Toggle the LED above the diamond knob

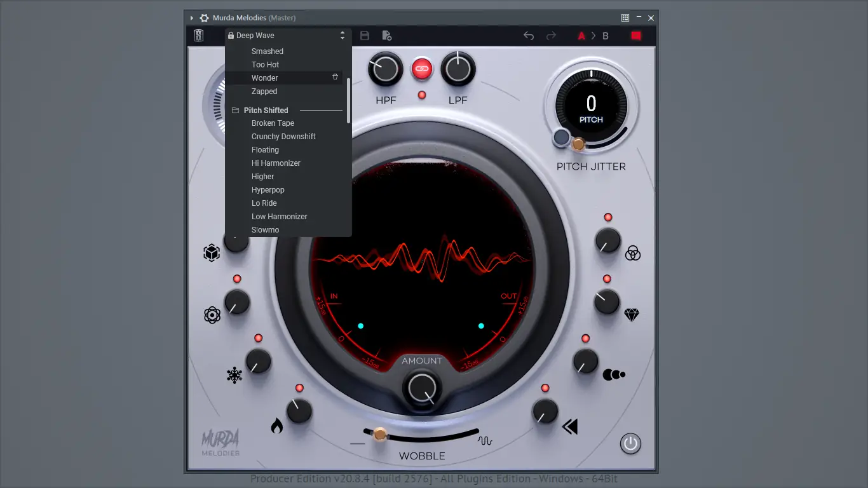point(607,279)
